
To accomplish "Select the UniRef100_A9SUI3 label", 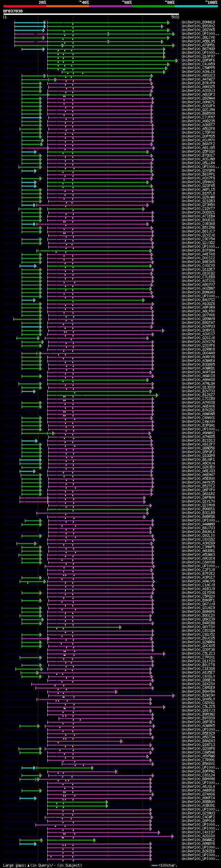I will (198, 75).
